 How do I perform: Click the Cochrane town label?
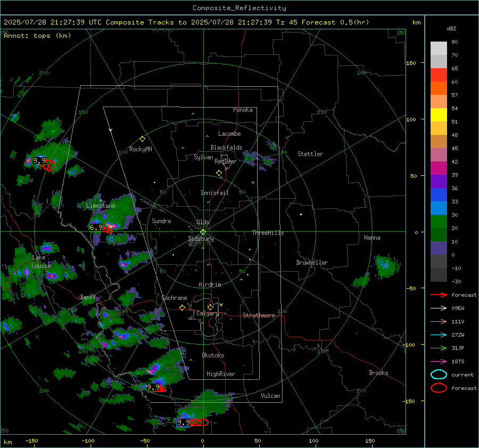coord(174,298)
